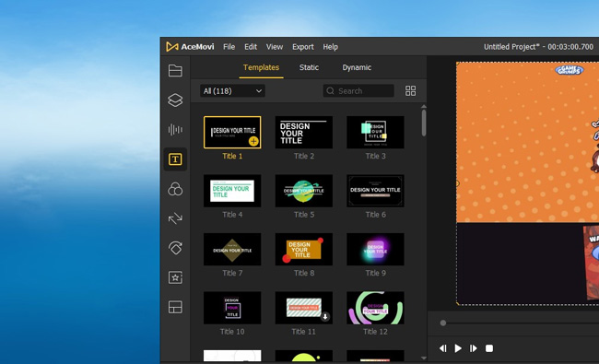Viewport: 599px width, 364px height.
Task: Play the preview video
Action: click(458, 348)
